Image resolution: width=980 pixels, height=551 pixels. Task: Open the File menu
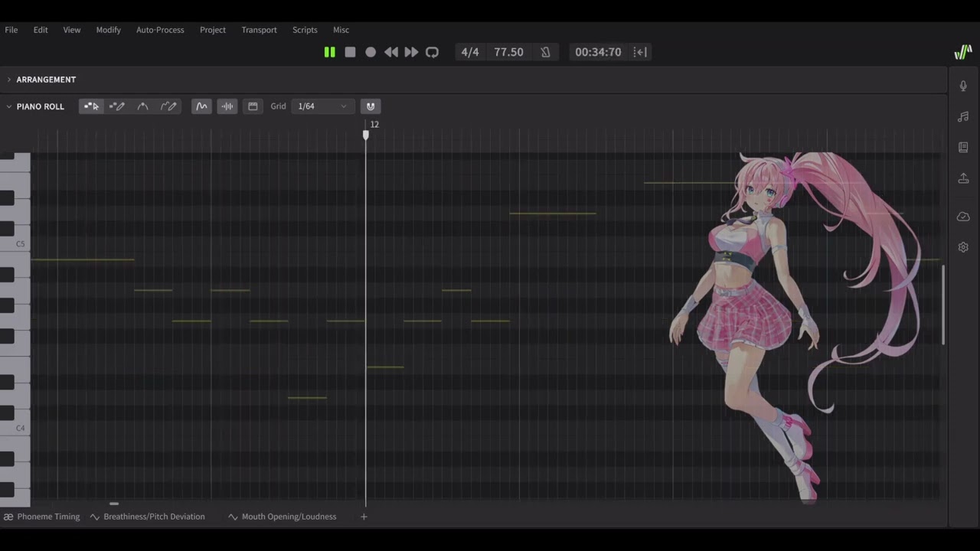(11, 30)
